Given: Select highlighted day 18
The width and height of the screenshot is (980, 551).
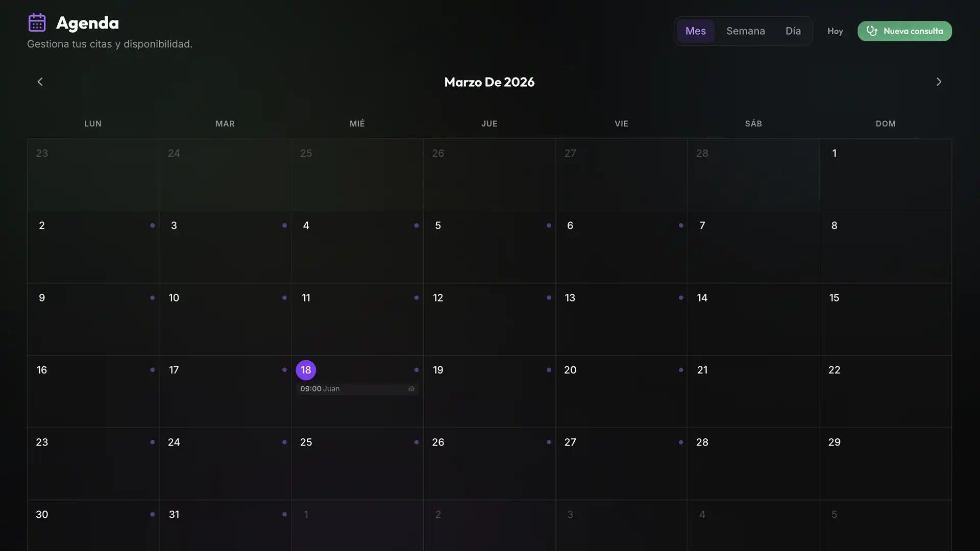Looking at the screenshot, I should pyautogui.click(x=306, y=370).
